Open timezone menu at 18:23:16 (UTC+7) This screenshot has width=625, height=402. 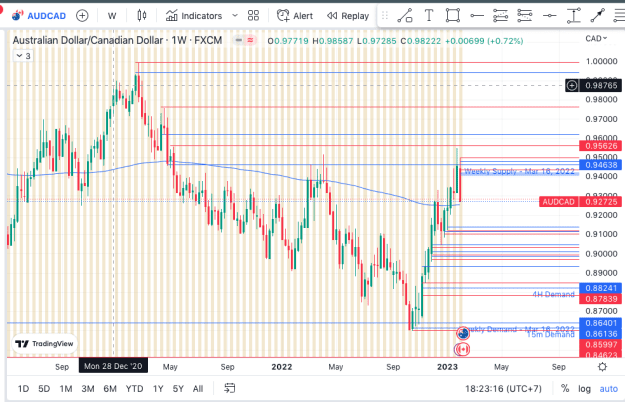point(503,388)
